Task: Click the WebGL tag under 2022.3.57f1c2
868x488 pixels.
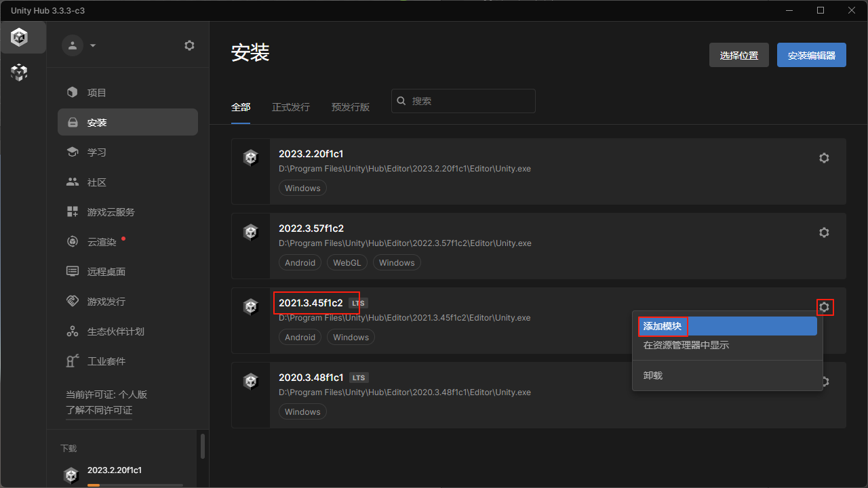Action: tap(347, 262)
